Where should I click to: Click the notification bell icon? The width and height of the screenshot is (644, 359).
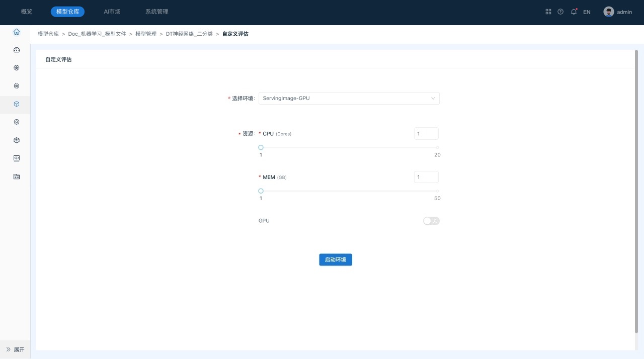click(574, 12)
